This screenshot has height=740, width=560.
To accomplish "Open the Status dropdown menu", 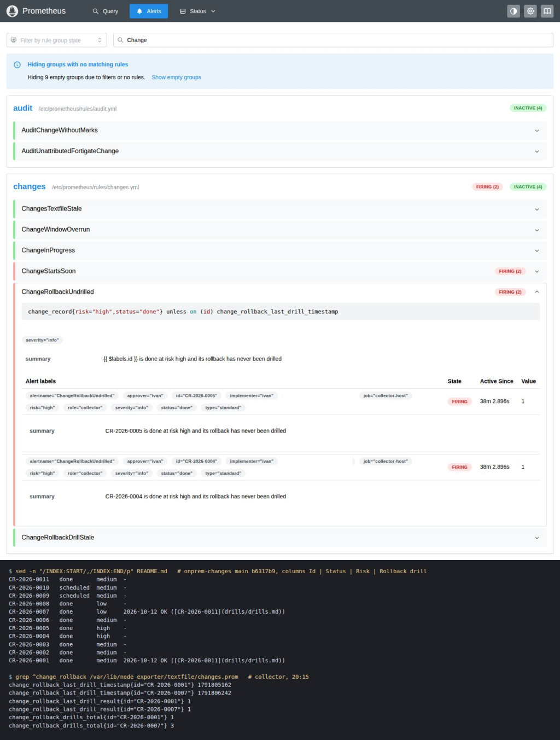I will (197, 11).
